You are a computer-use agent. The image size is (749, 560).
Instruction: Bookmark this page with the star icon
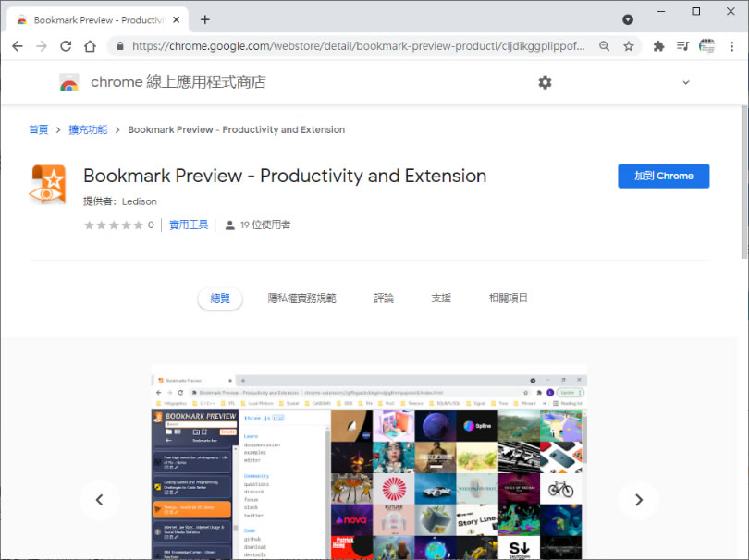pyautogui.click(x=629, y=46)
